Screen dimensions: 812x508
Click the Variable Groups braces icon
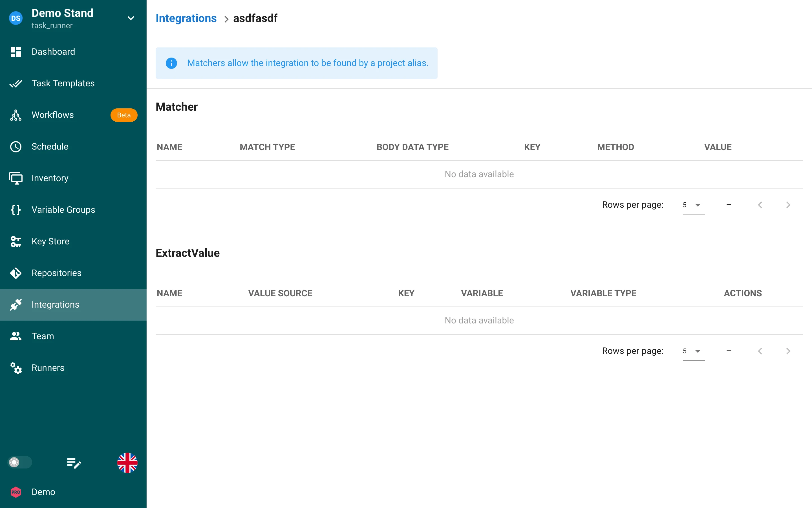pyautogui.click(x=16, y=210)
